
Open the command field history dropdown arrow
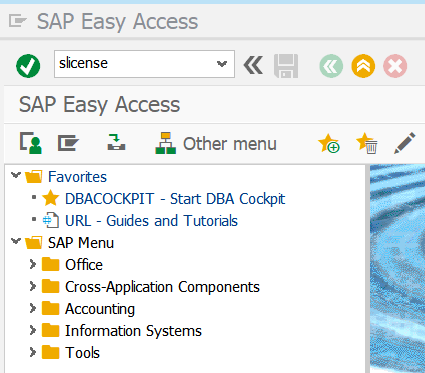point(222,64)
